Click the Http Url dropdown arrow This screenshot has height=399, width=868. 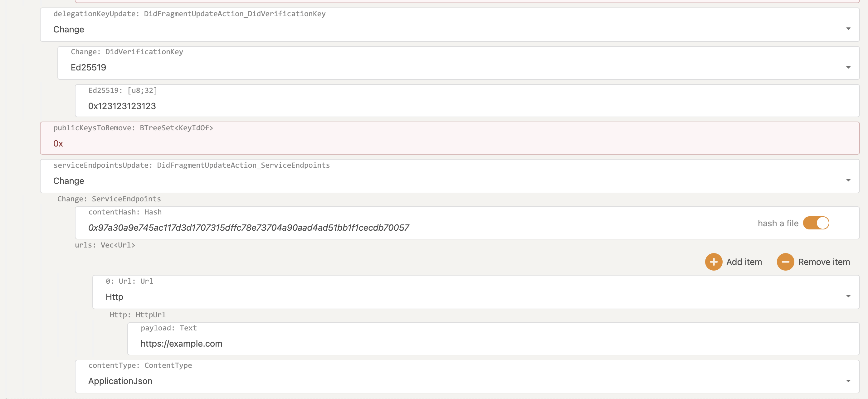(848, 296)
